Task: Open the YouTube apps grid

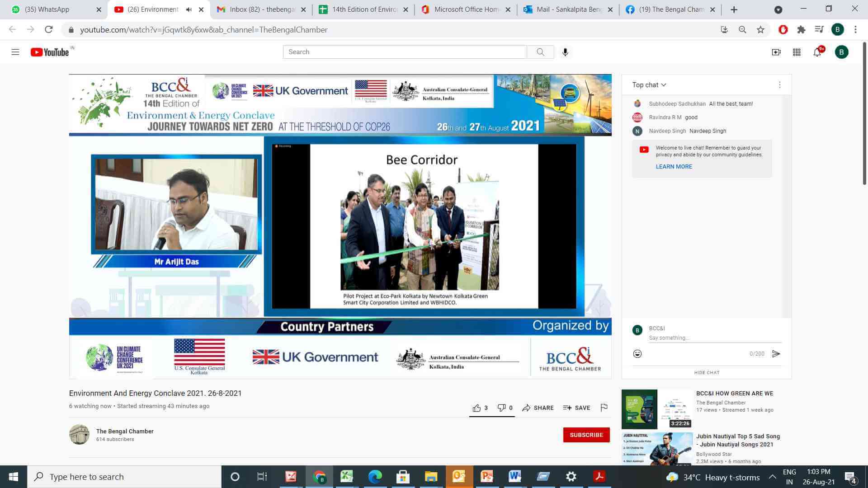Action: (x=797, y=52)
